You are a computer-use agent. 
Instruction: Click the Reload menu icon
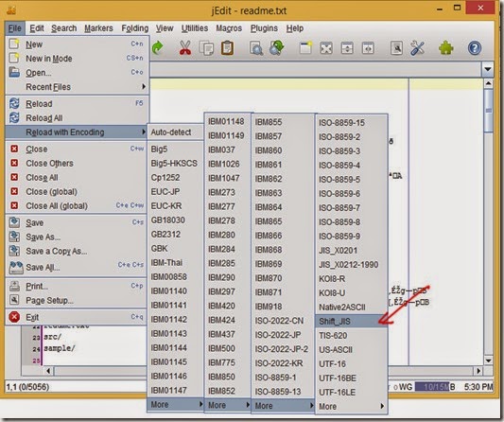(14, 103)
